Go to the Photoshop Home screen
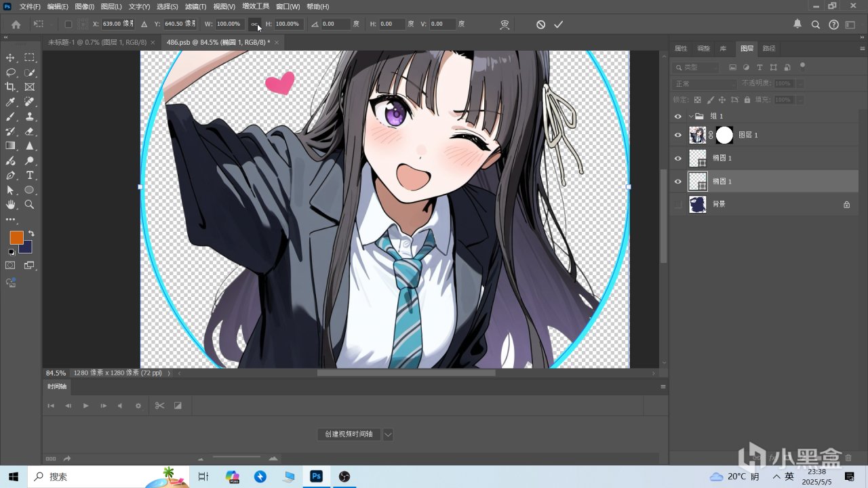 16,24
